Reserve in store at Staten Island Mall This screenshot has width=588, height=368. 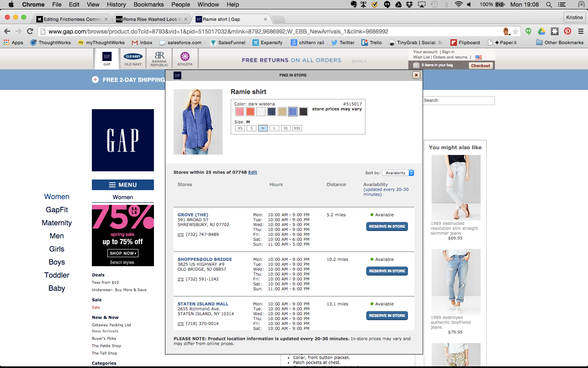coord(387,316)
